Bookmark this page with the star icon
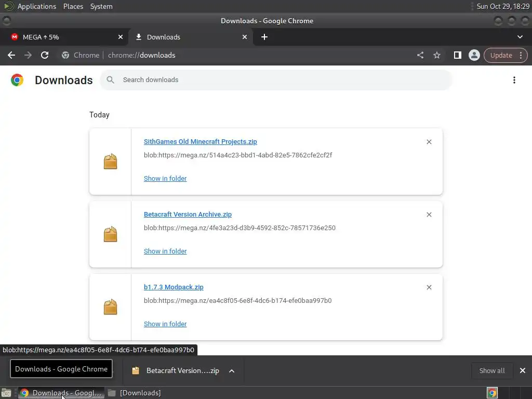This screenshot has width=532, height=399. click(436, 55)
